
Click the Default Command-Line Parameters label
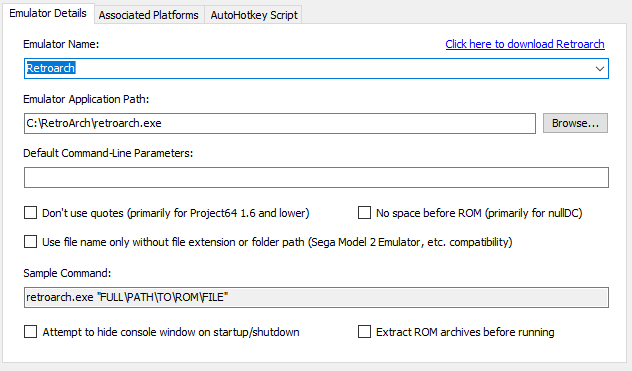point(108,153)
